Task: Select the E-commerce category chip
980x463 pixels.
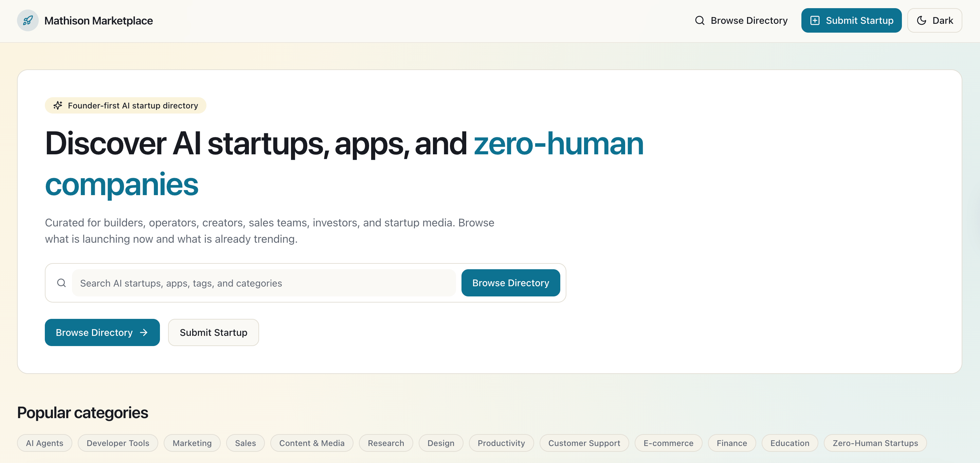Action: 668,443
